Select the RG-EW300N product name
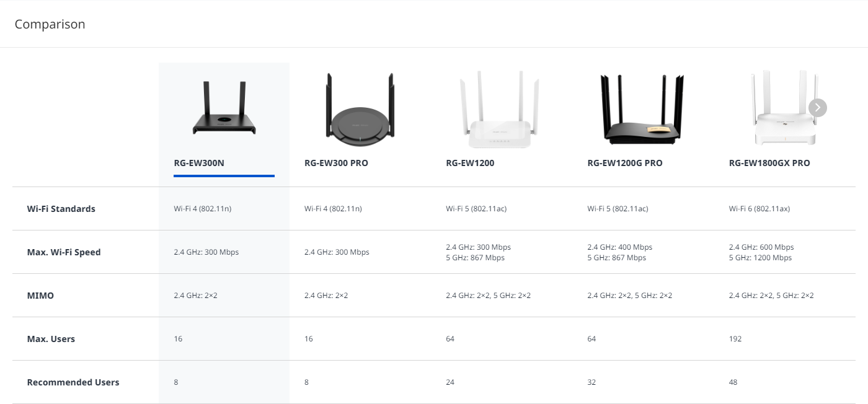Screen dimensions: 868x404 [x=198, y=164]
